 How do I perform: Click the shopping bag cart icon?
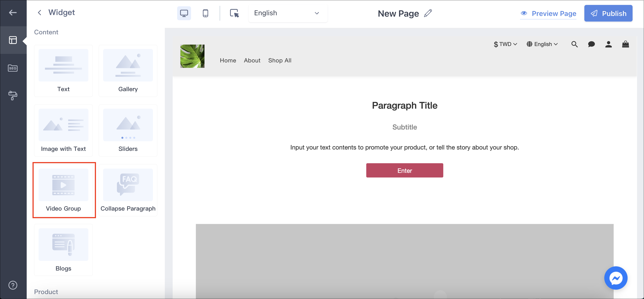click(x=625, y=44)
